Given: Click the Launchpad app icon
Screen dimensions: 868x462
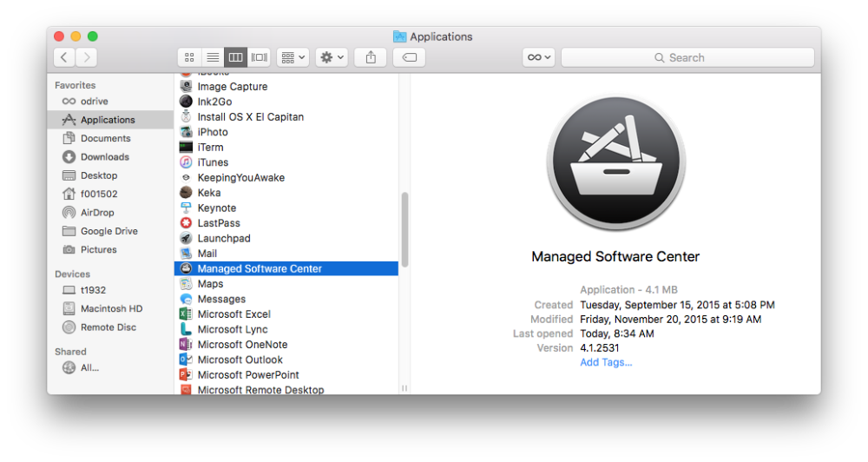Looking at the screenshot, I should tap(186, 238).
